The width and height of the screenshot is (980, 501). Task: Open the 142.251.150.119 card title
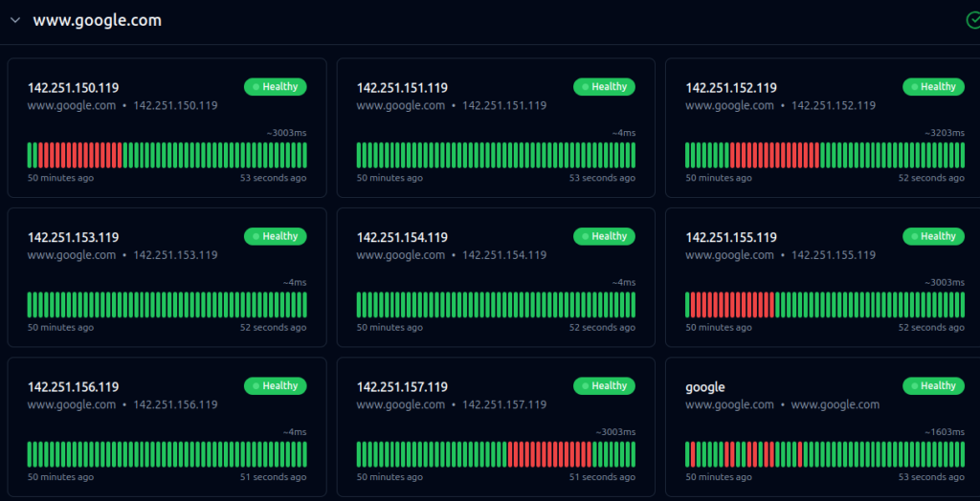click(73, 88)
